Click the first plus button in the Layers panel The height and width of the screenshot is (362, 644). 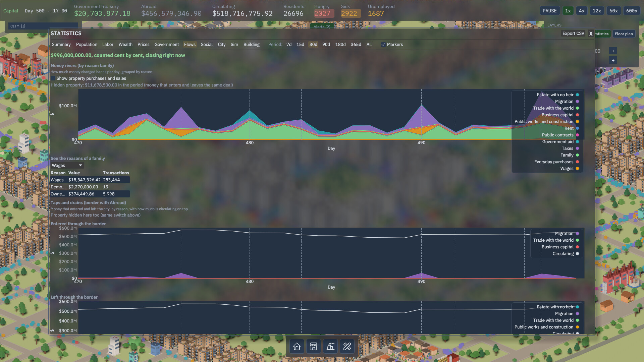(x=613, y=51)
